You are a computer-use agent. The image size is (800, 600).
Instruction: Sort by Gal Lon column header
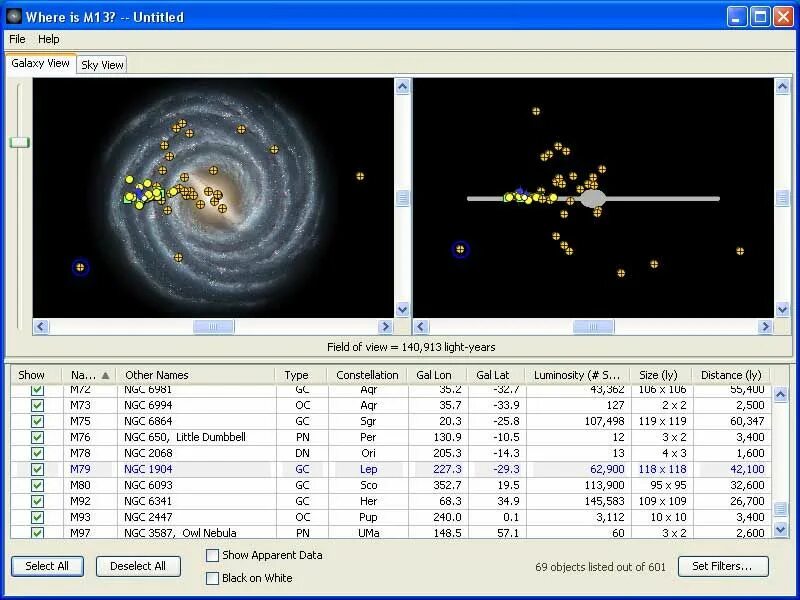pos(438,375)
